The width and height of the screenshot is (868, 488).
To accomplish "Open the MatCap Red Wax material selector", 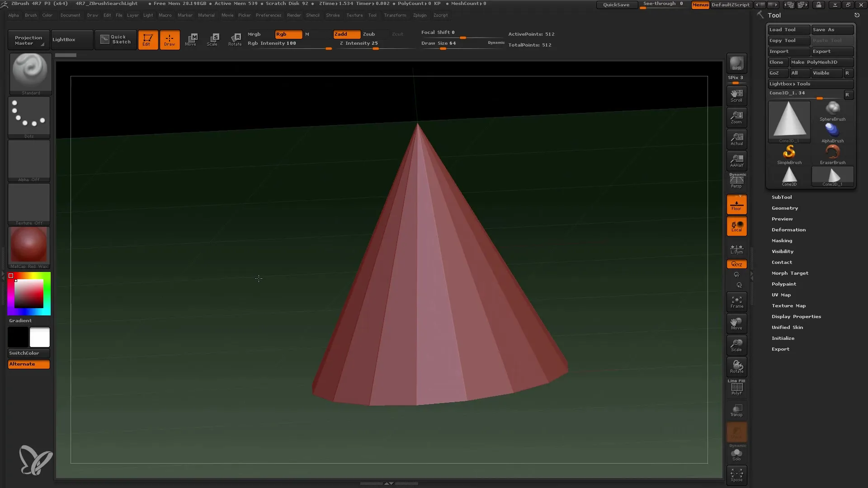I will 29,248.
